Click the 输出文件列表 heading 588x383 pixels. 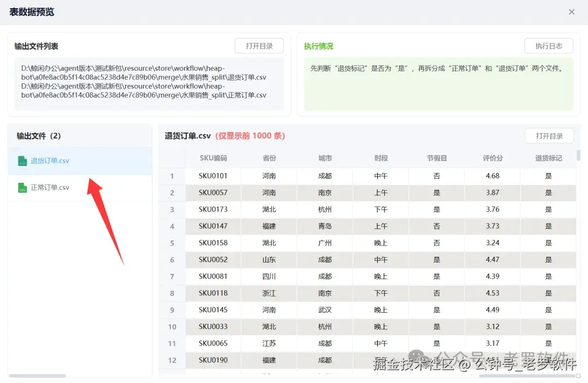pyautogui.click(x=36, y=46)
